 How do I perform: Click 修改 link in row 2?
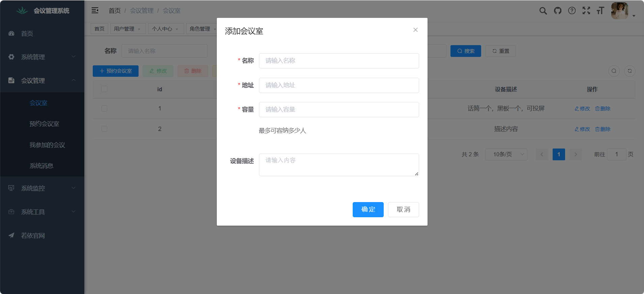click(x=582, y=129)
